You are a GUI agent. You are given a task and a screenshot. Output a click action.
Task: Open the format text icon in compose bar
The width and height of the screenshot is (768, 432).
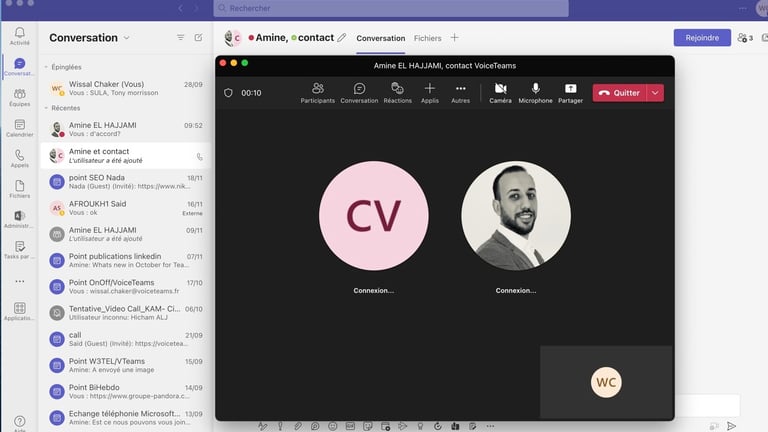[x=263, y=426]
